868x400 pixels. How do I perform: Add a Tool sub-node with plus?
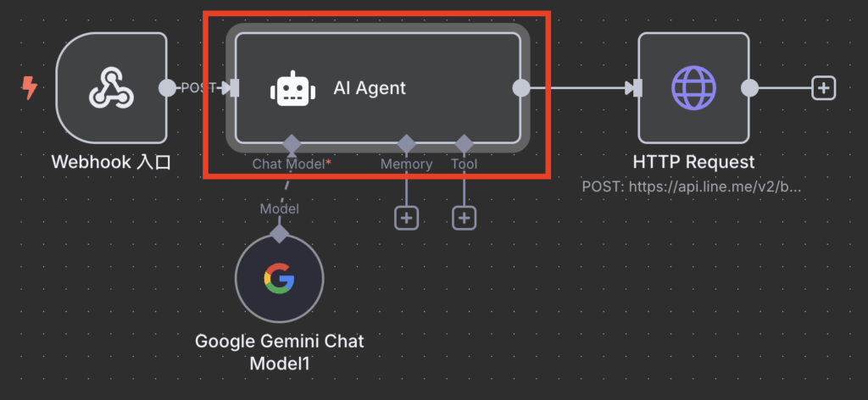464,218
